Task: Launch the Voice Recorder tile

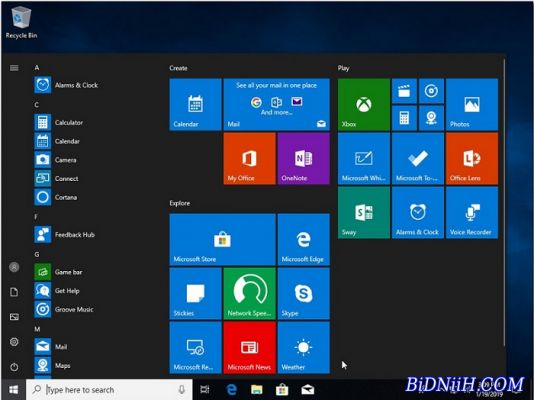Action: (472, 213)
